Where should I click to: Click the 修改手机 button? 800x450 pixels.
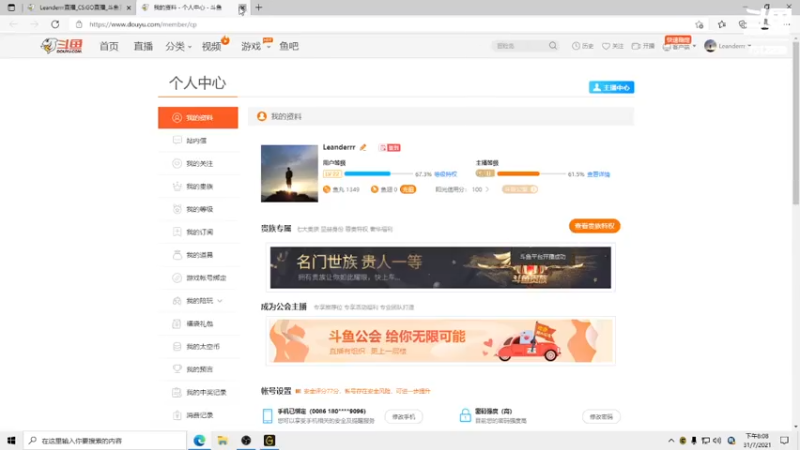click(404, 417)
